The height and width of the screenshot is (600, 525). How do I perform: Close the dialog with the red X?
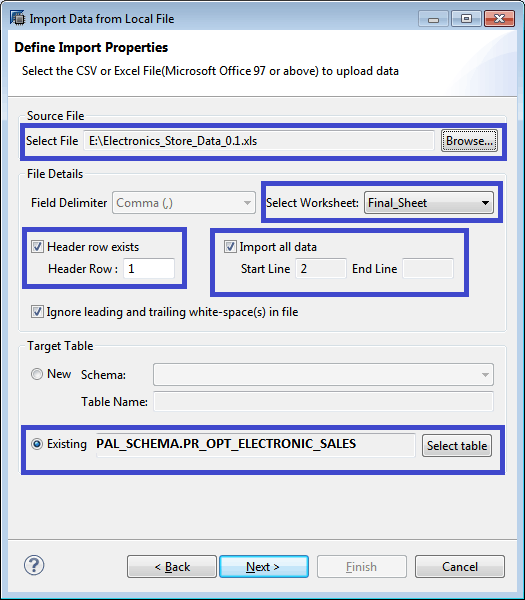pyautogui.click(x=499, y=19)
